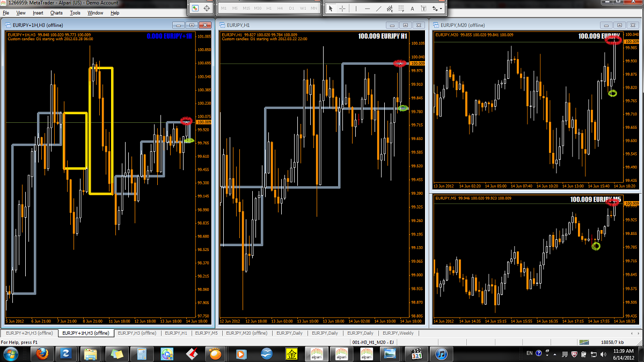This screenshot has height=362, width=644.
Task: Click the H1 timeframe button in toolbar
Action: (269, 9)
